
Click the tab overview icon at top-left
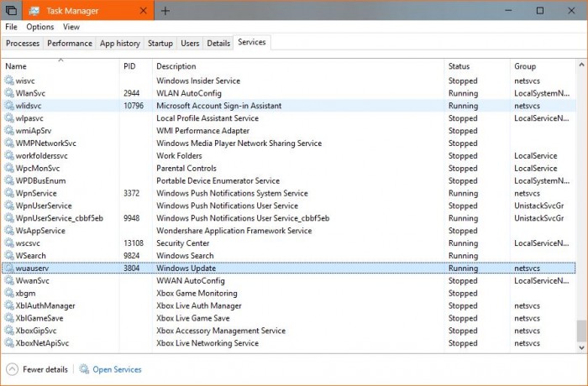(10, 11)
